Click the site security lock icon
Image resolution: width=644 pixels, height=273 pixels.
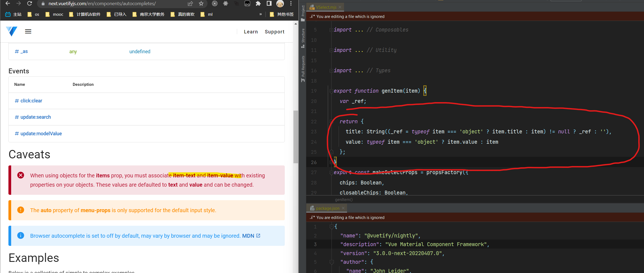pyautogui.click(x=43, y=4)
